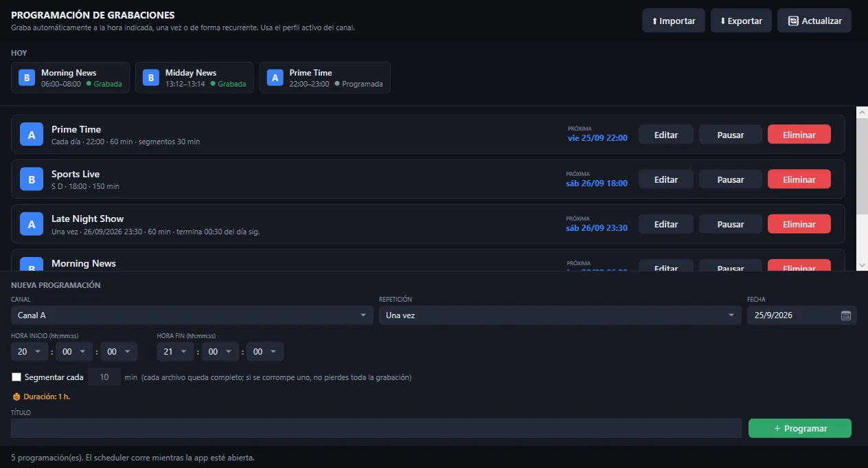Open the Hora fin minutes dropdown
Image resolution: width=868 pixels, height=468 pixels.
point(220,352)
